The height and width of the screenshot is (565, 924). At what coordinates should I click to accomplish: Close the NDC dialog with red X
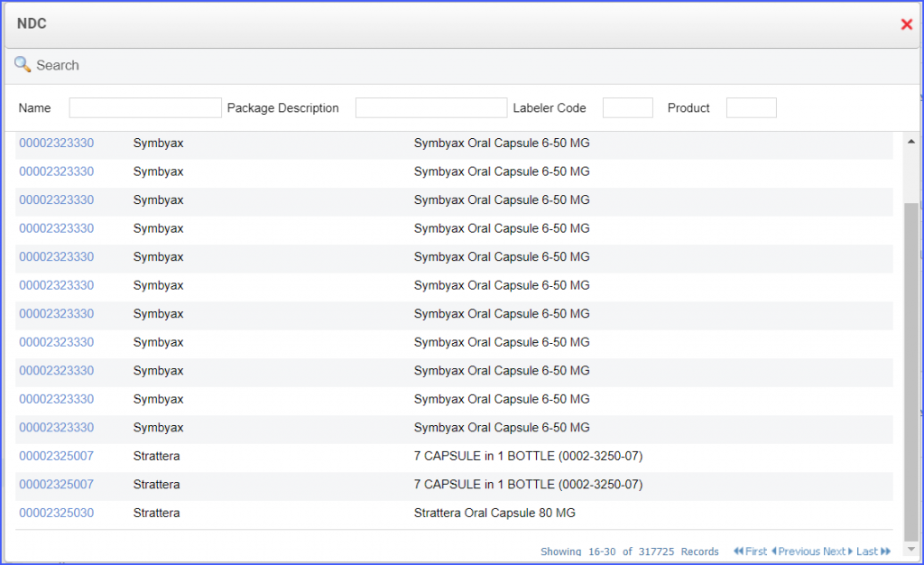click(906, 24)
